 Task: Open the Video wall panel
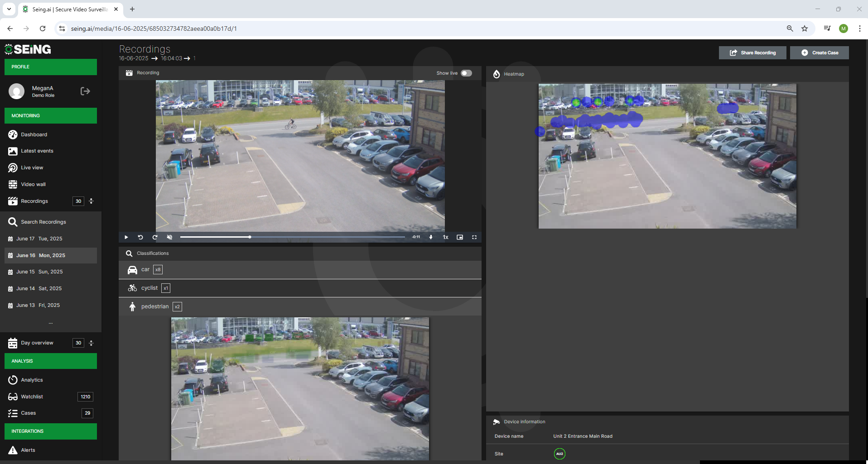tap(33, 184)
